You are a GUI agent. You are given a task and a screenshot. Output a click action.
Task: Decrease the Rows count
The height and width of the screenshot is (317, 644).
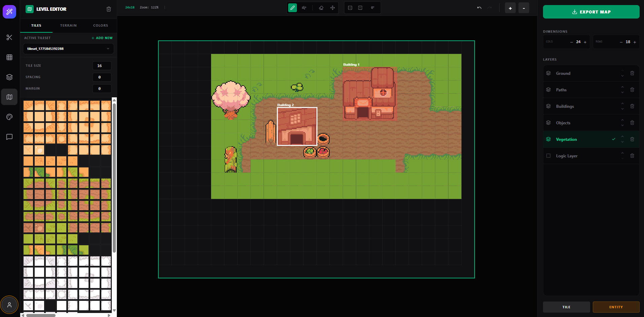point(621,42)
